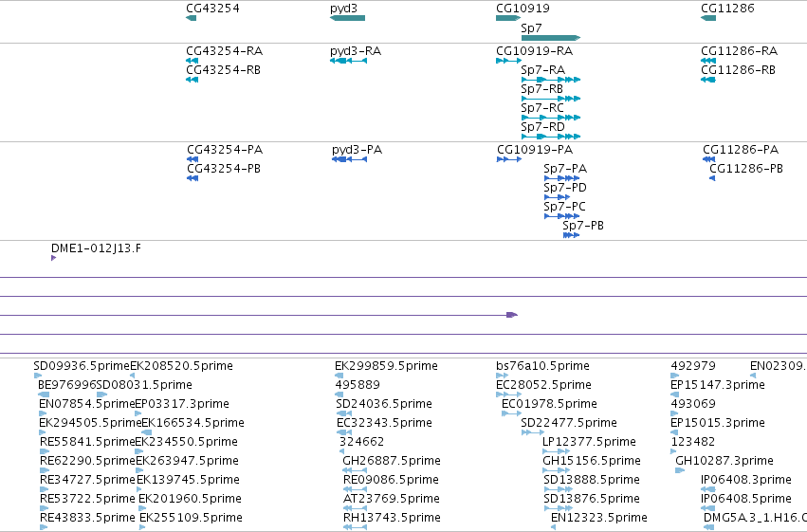Select the Sp7-PD protein label
The height and width of the screenshot is (532, 807).
565,188
